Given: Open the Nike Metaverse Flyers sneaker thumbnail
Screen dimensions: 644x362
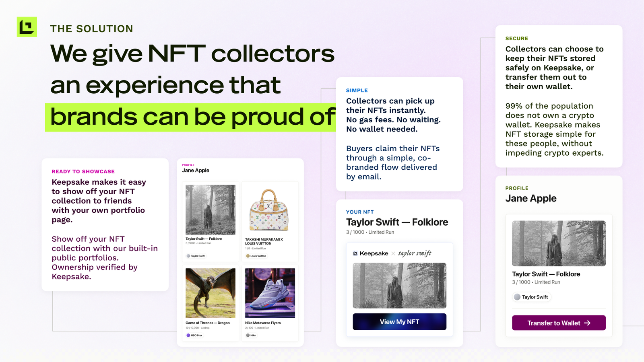Looking at the screenshot, I should [270, 293].
